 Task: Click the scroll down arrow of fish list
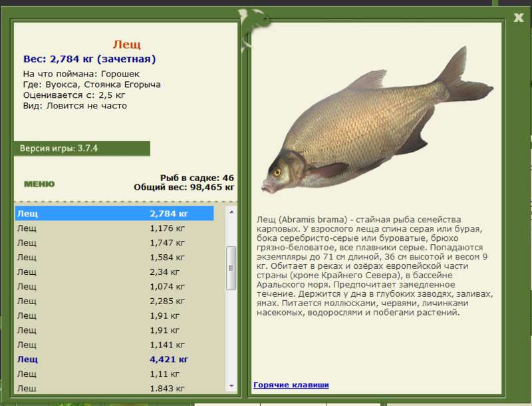[231, 385]
